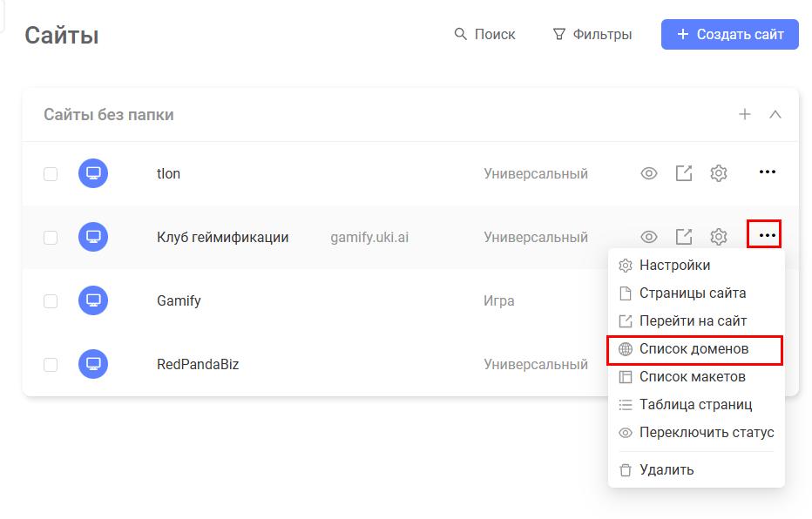Toggle eye visibility icon for tlon
Screen dimensions: 812x519
[649, 173]
